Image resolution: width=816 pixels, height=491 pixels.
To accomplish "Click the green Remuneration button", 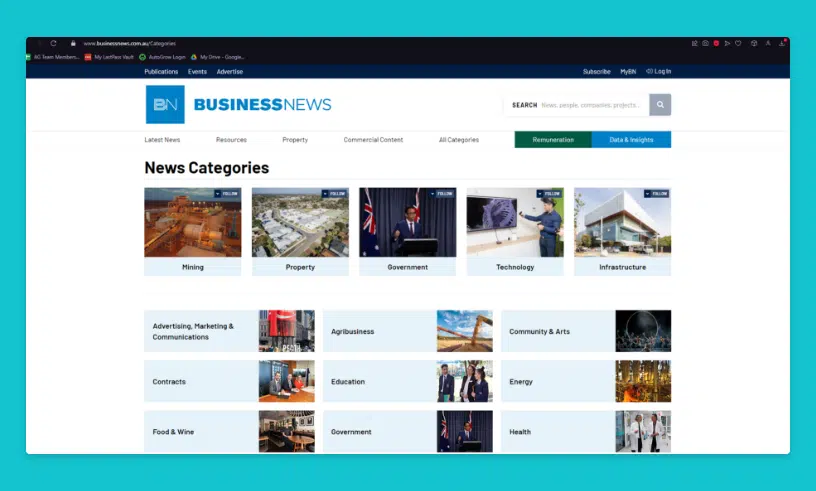I will tap(553, 140).
